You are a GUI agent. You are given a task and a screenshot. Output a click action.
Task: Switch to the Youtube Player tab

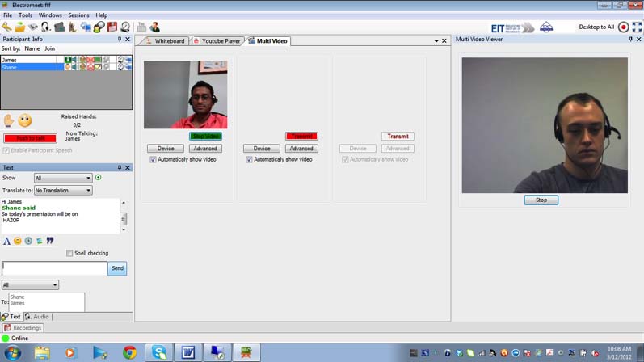click(x=217, y=41)
